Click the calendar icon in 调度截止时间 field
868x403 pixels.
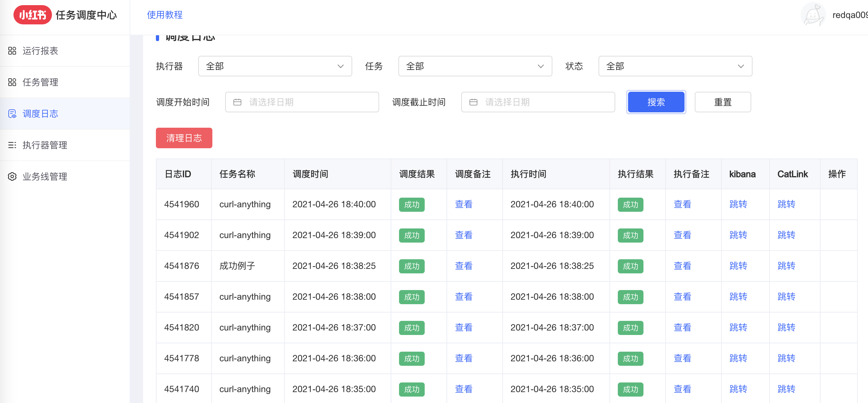pyautogui.click(x=473, y=102)
